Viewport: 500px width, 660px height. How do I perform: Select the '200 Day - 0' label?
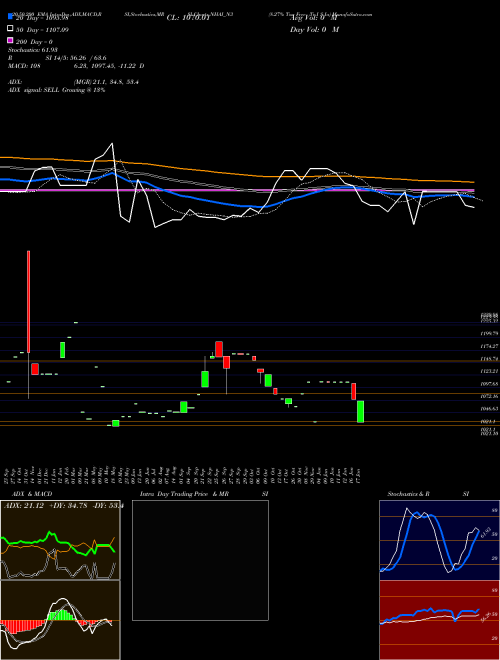tap(34, 42)
